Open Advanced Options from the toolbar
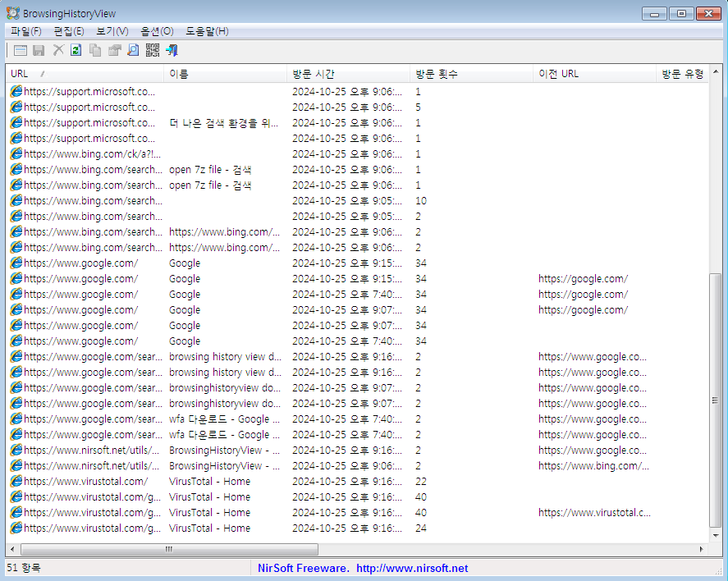Image resolution: width=728 pixels, height=581 pixels. coord(21,50)
